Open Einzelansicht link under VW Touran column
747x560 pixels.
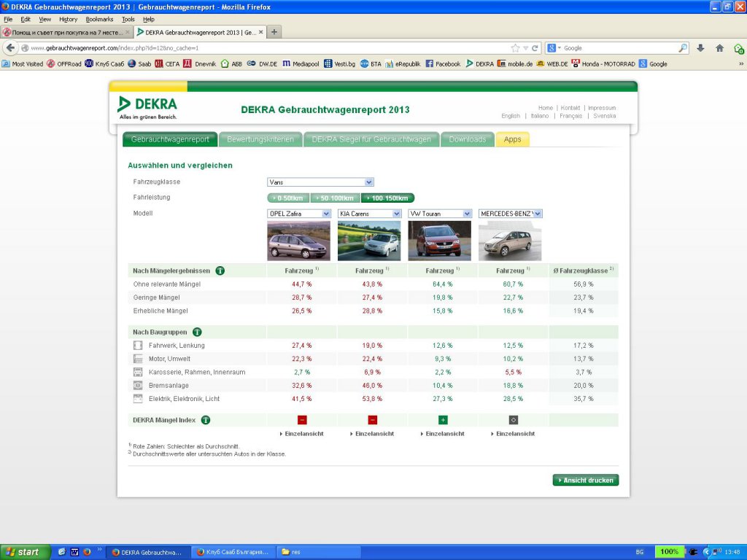tap(443, 434)
